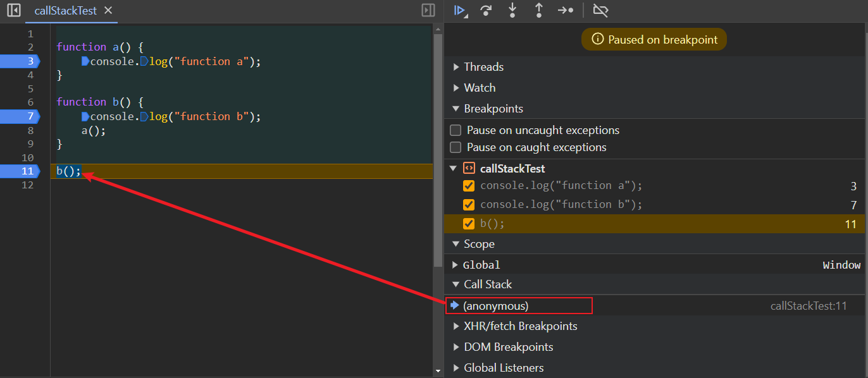
Task: Toggle the debugger sidebar pane
Action: (428, 10)
